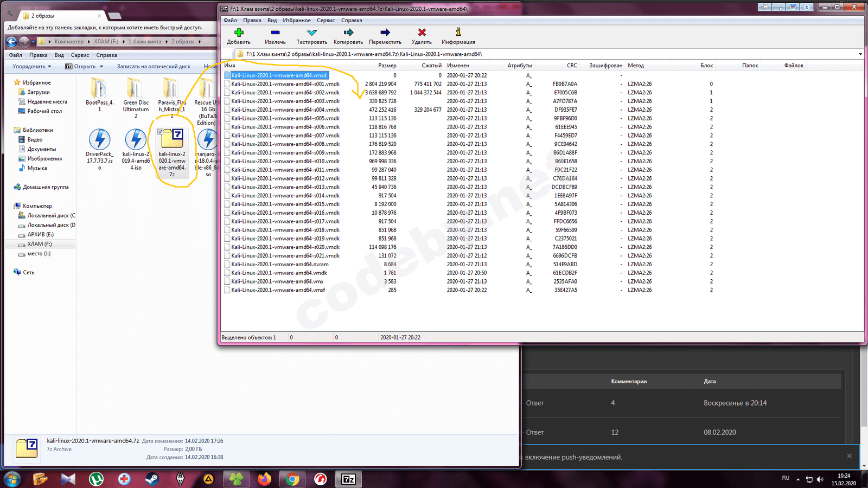This screenshot has width=868, height=488.
Task: Select ХЛАМ (F:) drive in navigation pane
Action: 40,244
